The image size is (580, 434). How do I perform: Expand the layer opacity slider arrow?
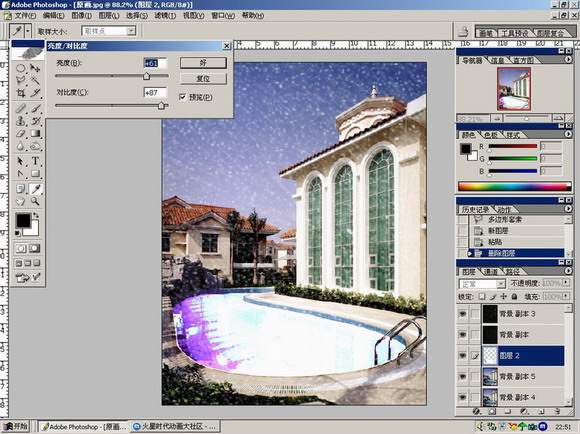pos(566,283)
